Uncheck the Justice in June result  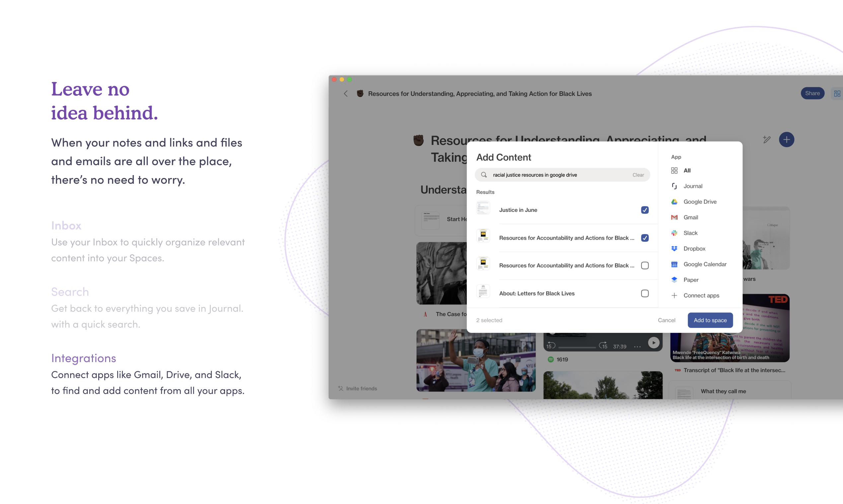coord(645,210)
